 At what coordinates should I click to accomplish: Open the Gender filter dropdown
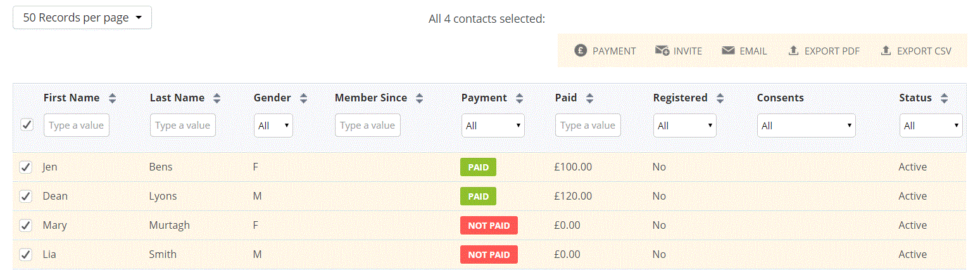point(273,126)
